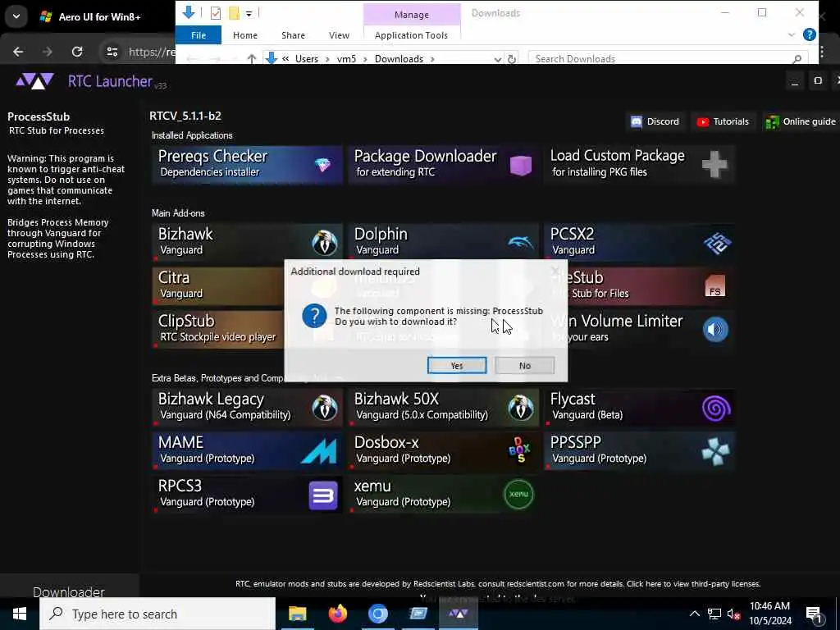840x630 pixels.
Task: Click the Downloads breadcrumb in address bar
Action: [399, 59]
